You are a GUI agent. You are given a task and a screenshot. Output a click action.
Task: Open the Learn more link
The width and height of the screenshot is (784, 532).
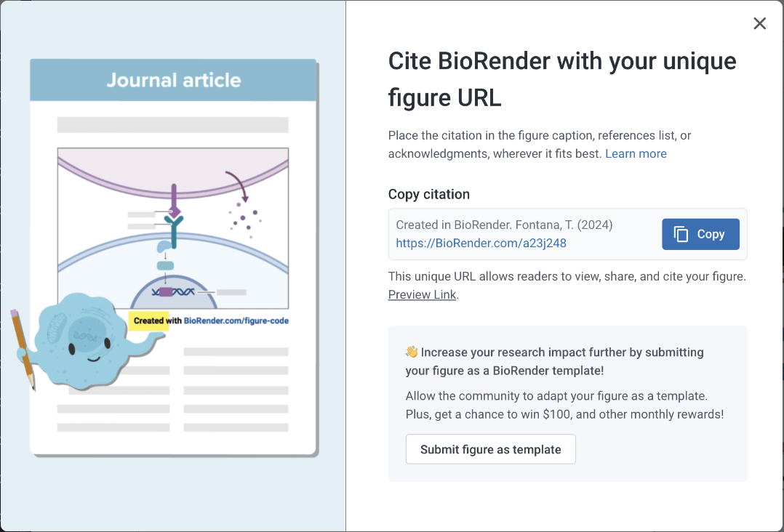[x=636, y=153]
